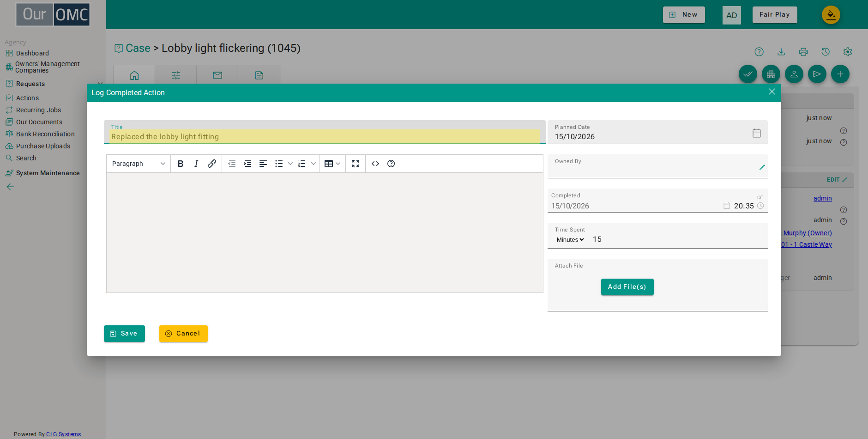Open editor help icon

click(x=391, y=164)
